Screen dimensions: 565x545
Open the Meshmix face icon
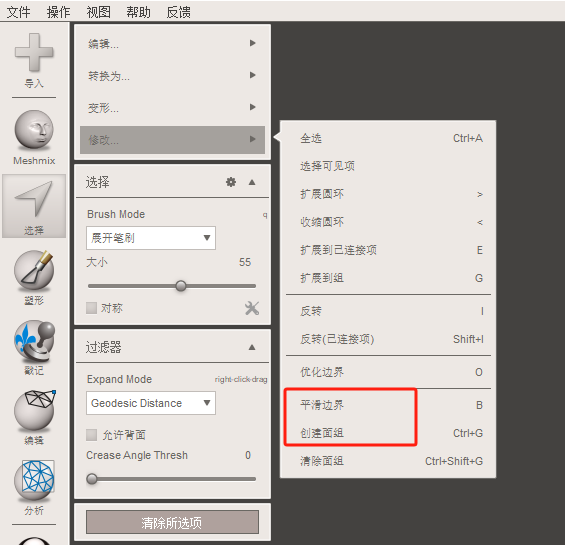[34, 130]
